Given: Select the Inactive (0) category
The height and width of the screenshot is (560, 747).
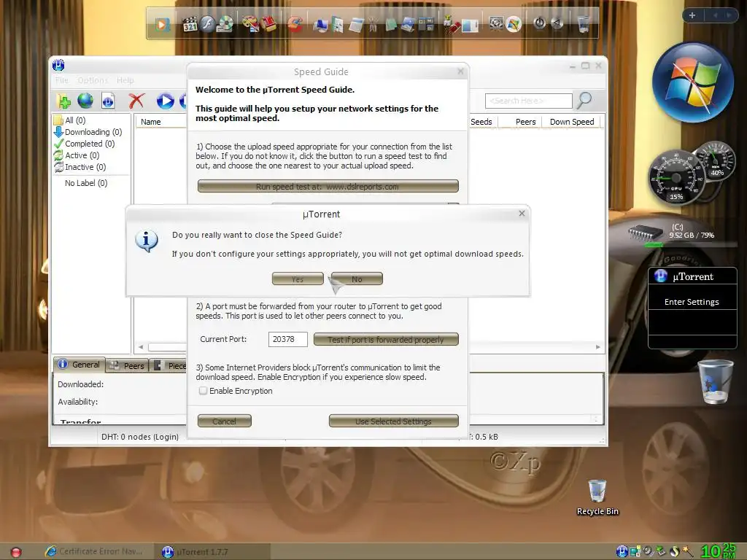Looking at the screenshot, I should pyautogui.click(x=80, y=167).
